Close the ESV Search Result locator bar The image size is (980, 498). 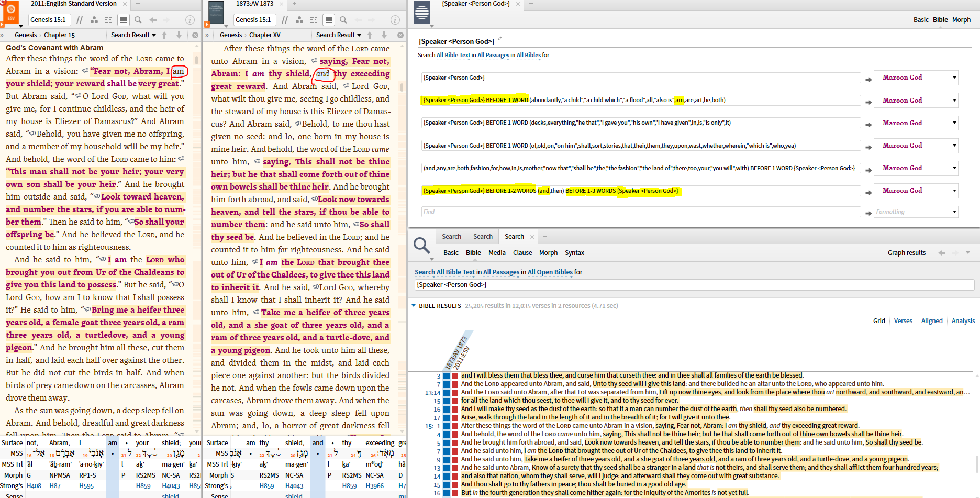tap(195, 35)
